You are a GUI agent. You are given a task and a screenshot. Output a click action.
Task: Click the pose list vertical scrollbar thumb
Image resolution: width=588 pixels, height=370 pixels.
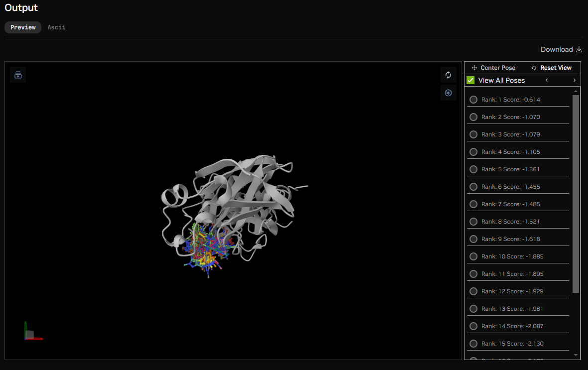(x=576, y=194)
